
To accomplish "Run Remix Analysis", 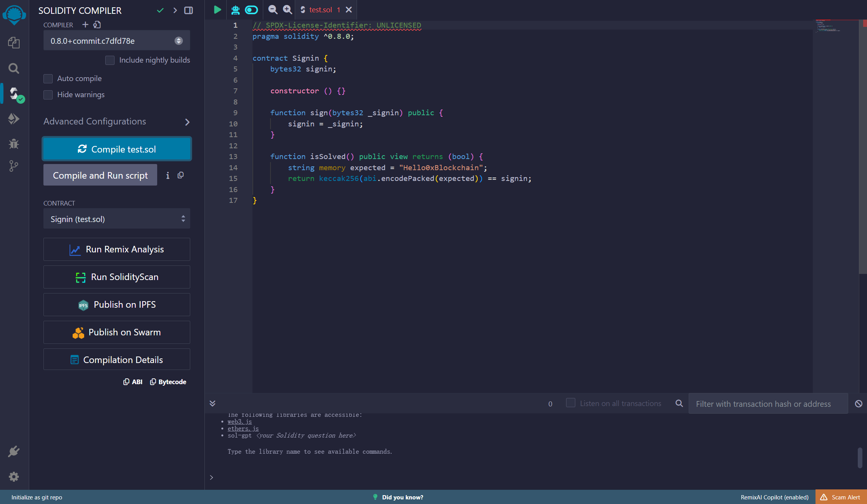I will click(117, 250).
